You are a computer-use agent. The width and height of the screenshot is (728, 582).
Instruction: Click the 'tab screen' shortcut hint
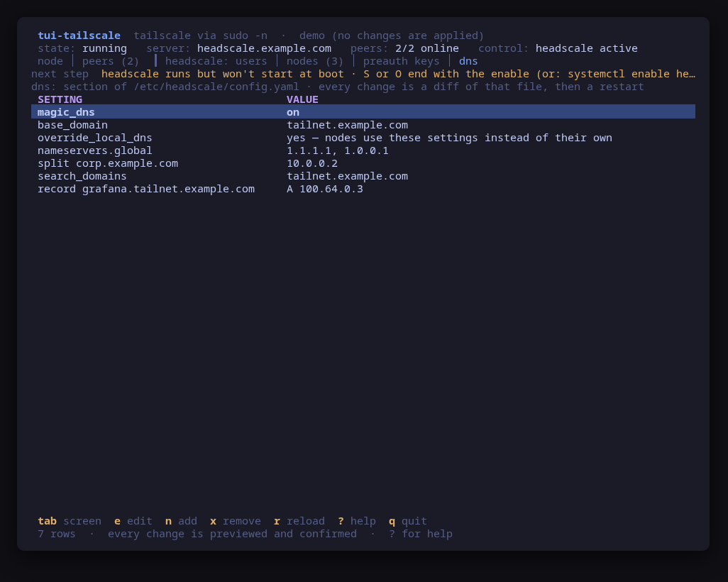click(69, 521)
